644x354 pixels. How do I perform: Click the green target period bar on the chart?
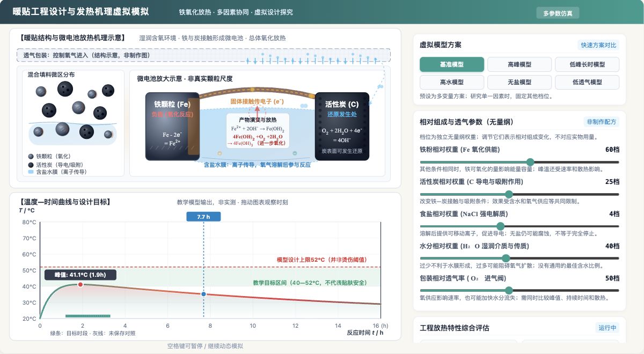point(88,316)
